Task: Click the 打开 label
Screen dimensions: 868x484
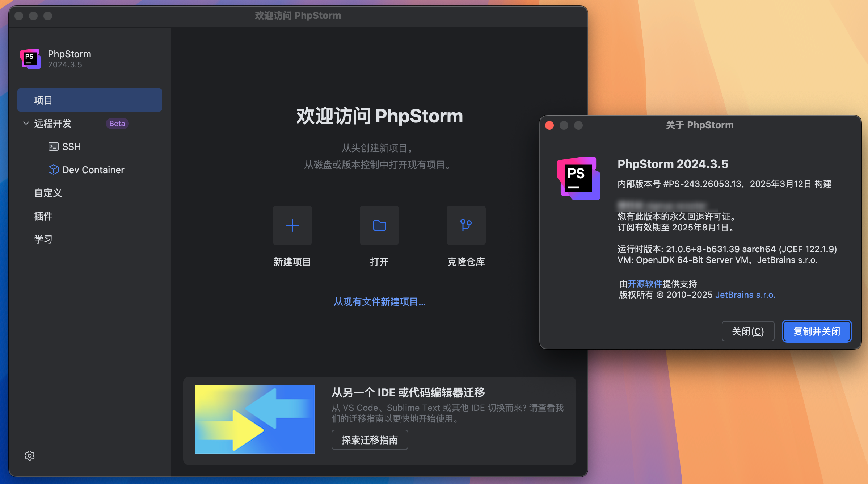Action: coord(379,262)
